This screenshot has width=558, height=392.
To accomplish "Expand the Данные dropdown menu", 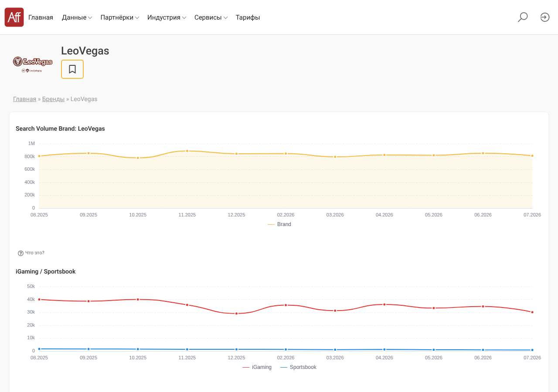I will tap(77, 17).
